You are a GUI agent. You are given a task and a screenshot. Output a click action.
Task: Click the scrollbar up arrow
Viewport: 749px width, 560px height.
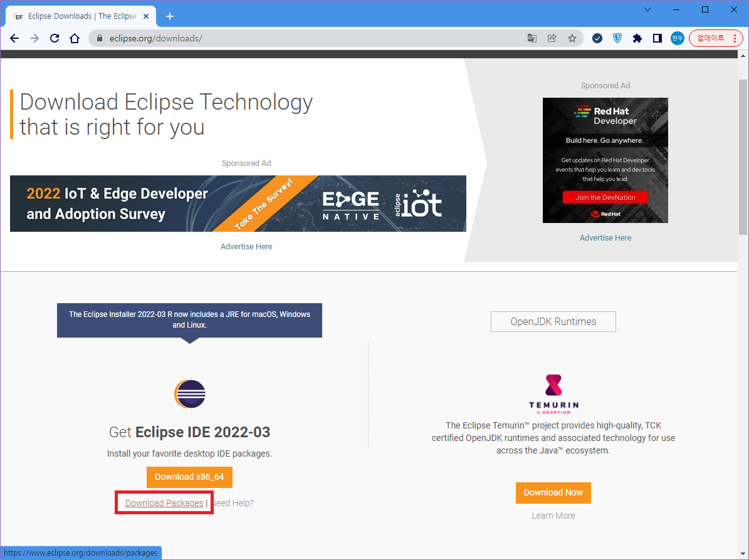(x=743, y=55)
